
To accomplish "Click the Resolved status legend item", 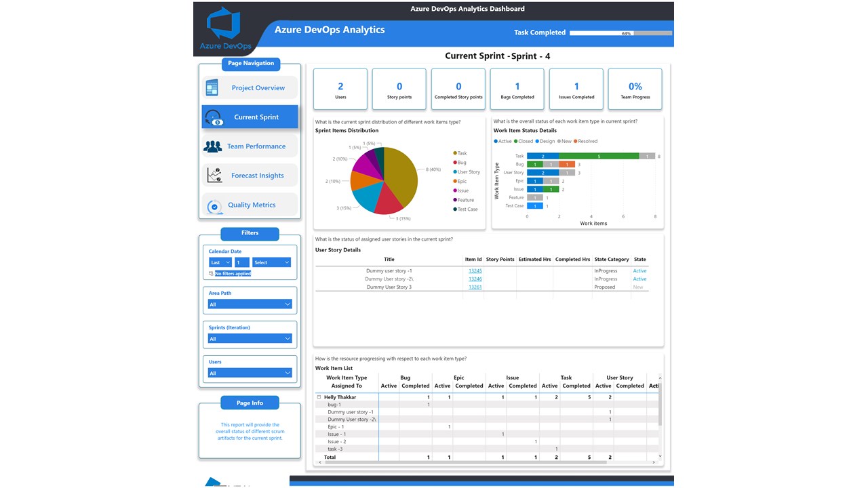I will (586, 141).
